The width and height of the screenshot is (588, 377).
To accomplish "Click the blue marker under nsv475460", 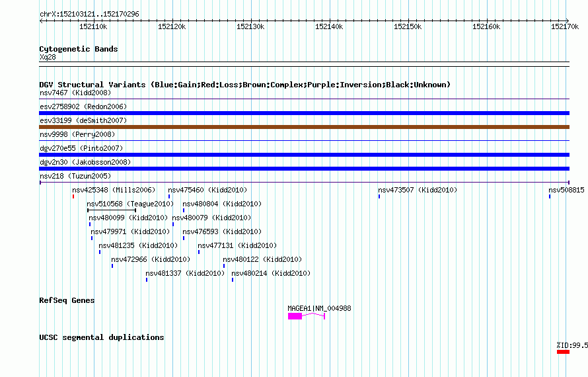I will click(169, 196).
